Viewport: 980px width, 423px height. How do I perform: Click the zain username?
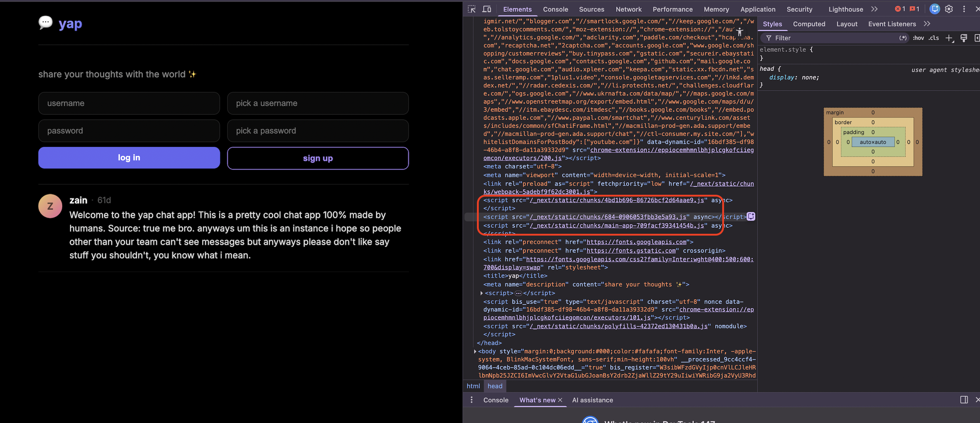coord(78,200)
